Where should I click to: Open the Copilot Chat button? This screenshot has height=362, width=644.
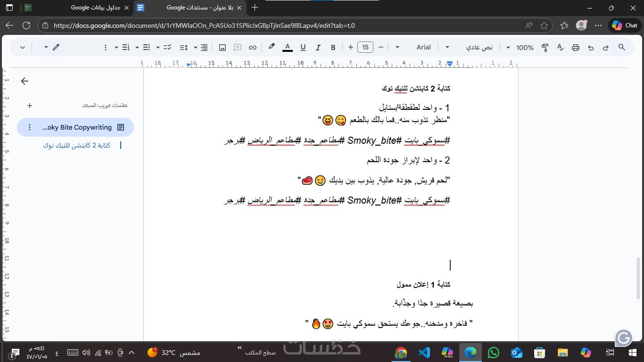[625, 25]
